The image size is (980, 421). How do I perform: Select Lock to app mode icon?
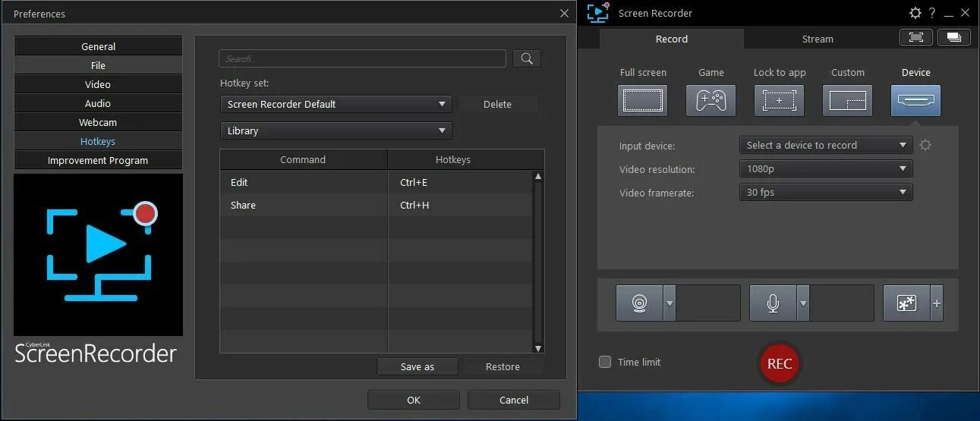(779, 100)
